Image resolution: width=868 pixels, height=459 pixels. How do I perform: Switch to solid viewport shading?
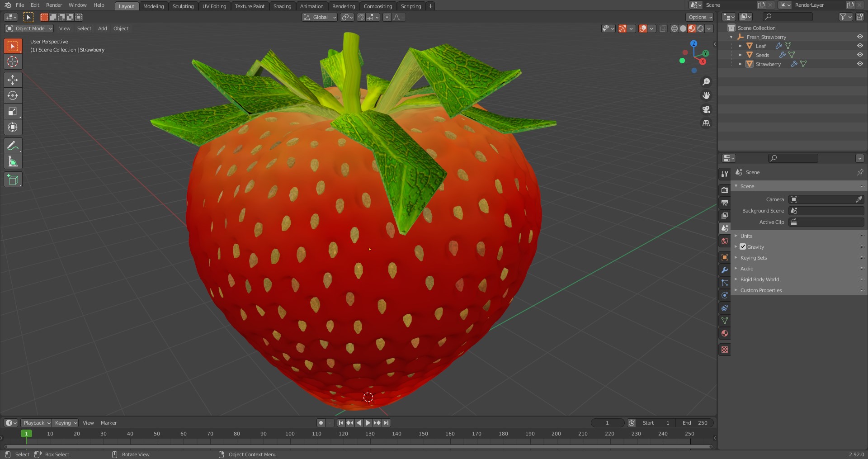click(x=683, y=28)
